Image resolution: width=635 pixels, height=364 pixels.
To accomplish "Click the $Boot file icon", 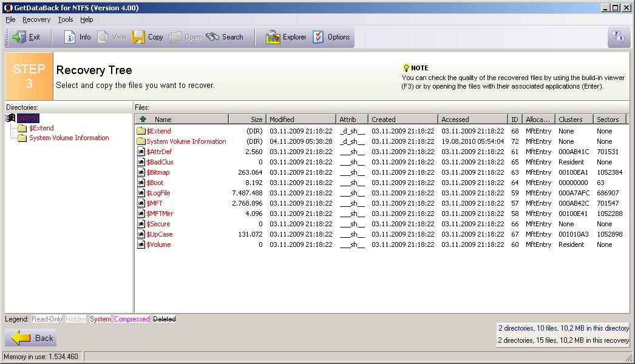I will pos(141,183).
